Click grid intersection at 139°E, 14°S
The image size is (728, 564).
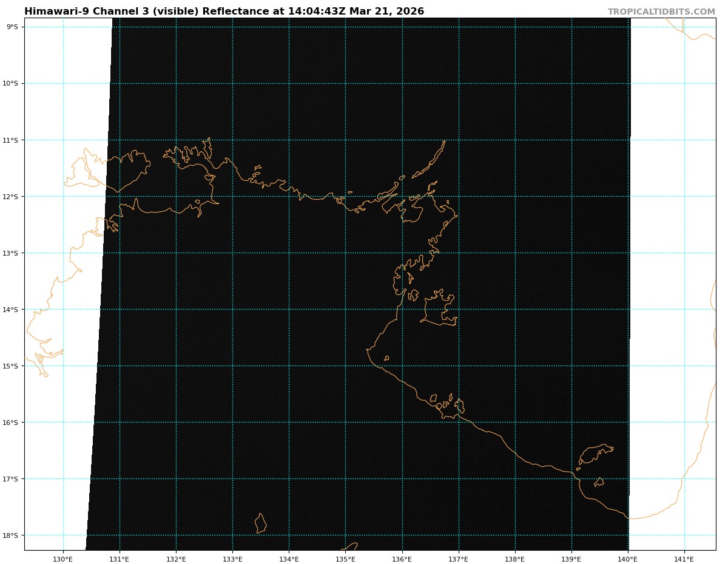click(x=571, y=310)
